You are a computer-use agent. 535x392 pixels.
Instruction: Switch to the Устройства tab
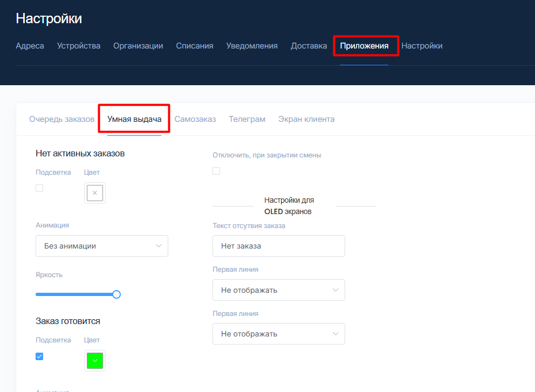pyautogui.click(x=79, y=46)
